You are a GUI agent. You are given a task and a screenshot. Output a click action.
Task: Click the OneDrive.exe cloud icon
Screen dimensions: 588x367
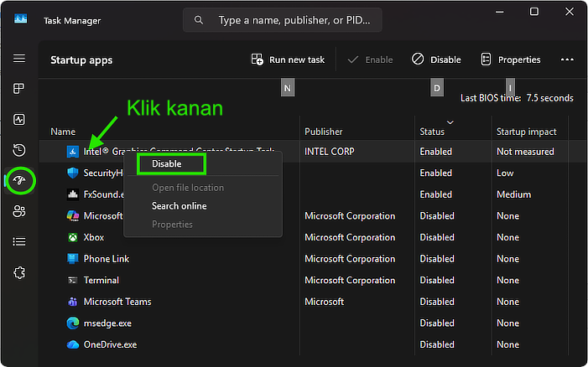click(x=73, y=344)
